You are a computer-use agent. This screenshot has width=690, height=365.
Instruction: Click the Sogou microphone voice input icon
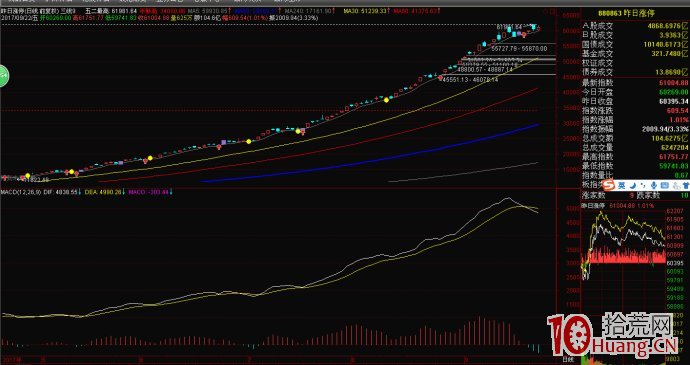point(653,185)
